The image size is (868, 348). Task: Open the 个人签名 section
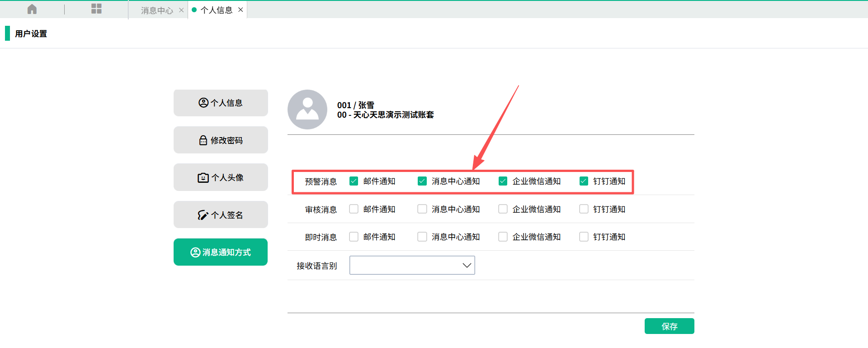point(221,215)
